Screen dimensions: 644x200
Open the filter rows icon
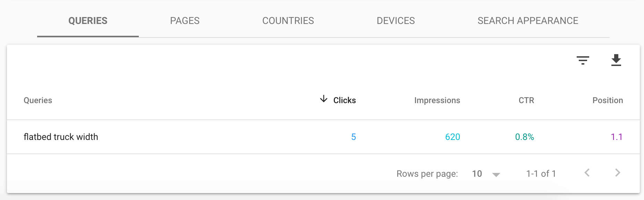[x=583, y=60]
